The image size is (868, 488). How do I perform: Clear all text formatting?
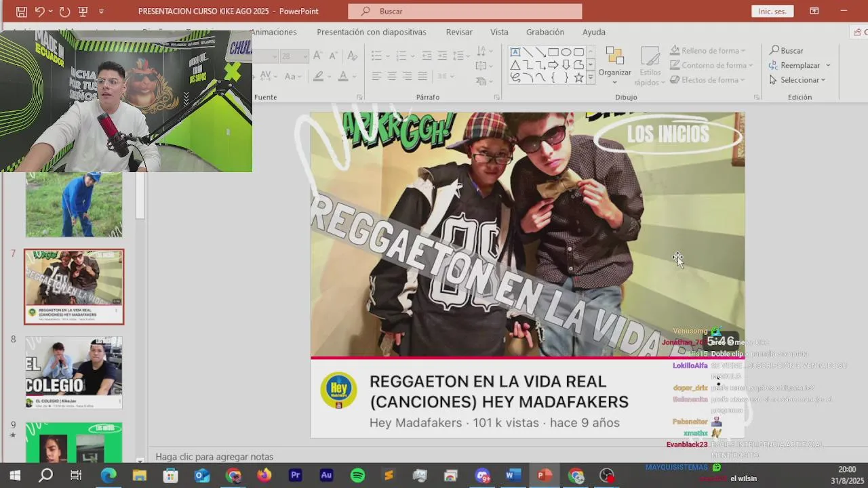[x=352, y=56]
